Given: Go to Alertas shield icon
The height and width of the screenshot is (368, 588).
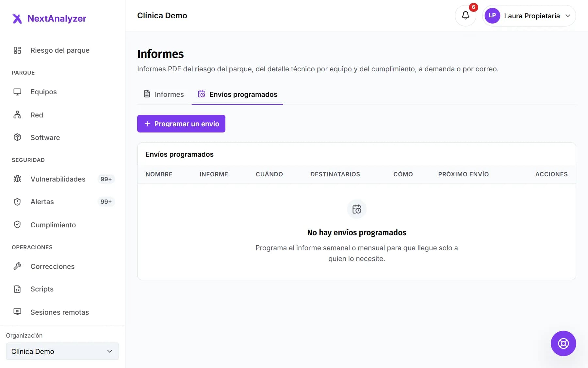Looking at the screenshot, I should (17, 202).
